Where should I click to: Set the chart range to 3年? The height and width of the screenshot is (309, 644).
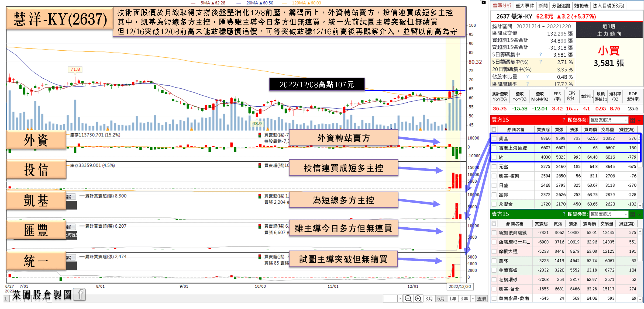pos(464,298)
